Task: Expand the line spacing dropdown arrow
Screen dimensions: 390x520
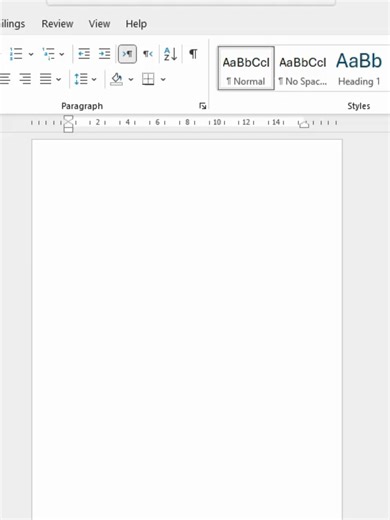Action: [94, 79]
